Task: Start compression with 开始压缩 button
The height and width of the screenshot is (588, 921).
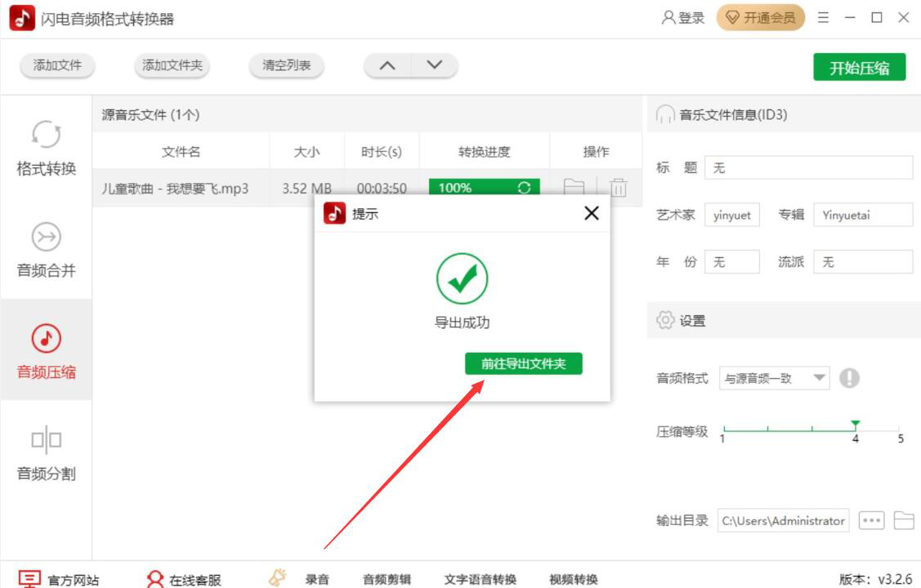Action: coord(860,68)
